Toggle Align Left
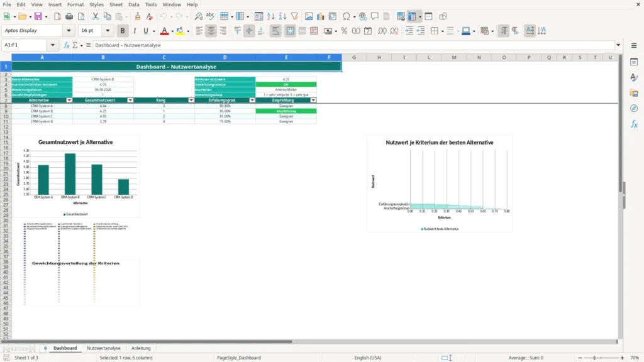This screenshot has height=362, width=644. pyautogui.click(x=199, y=31)
